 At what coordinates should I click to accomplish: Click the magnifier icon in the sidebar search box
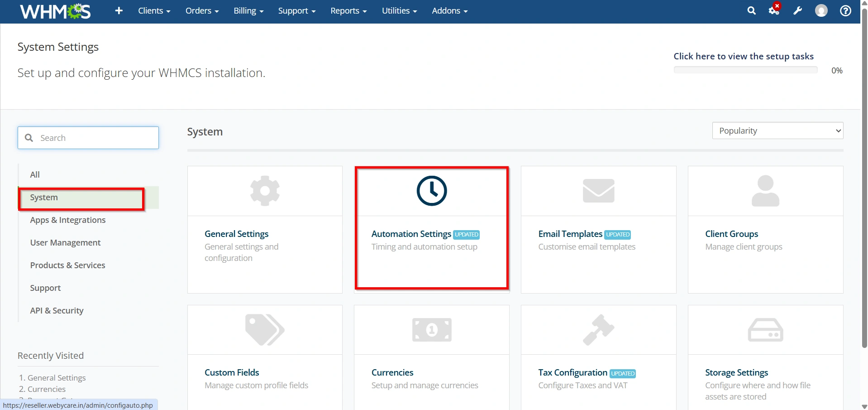click(29, 138)
